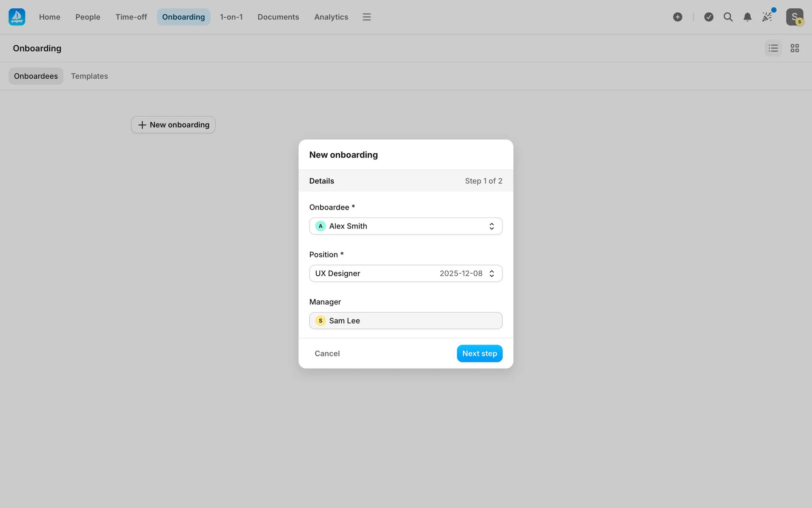The height and width of the screenshot is (508, 812).
Task: Navigate to the Analytics section
Action: (331, 17)
